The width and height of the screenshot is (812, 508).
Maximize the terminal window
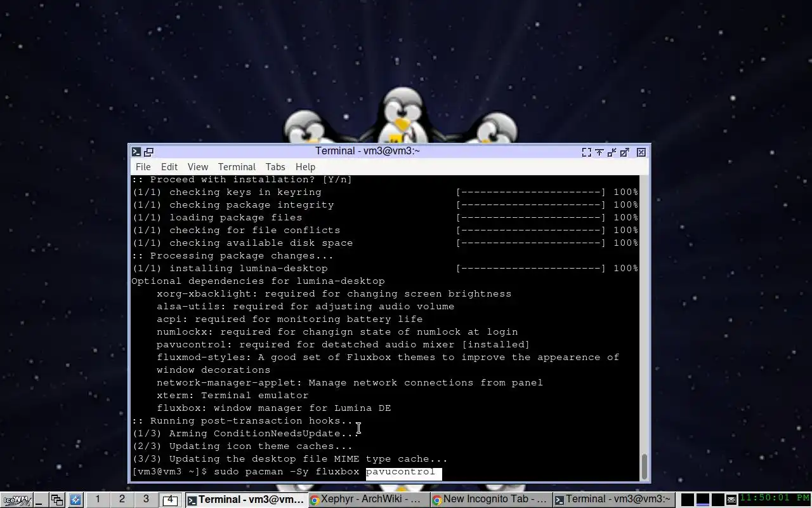(625, 152)
